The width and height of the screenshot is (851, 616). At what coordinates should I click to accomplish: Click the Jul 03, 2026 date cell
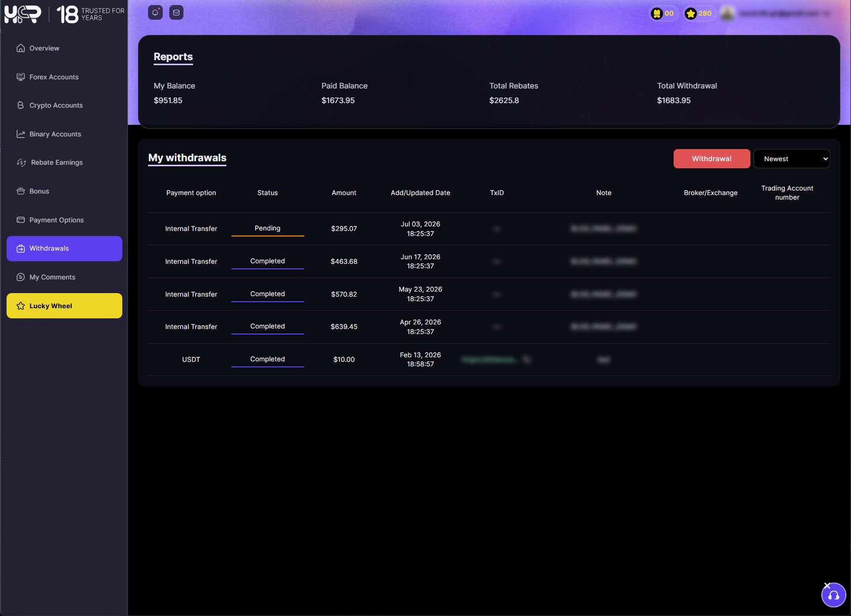(420, 228)
